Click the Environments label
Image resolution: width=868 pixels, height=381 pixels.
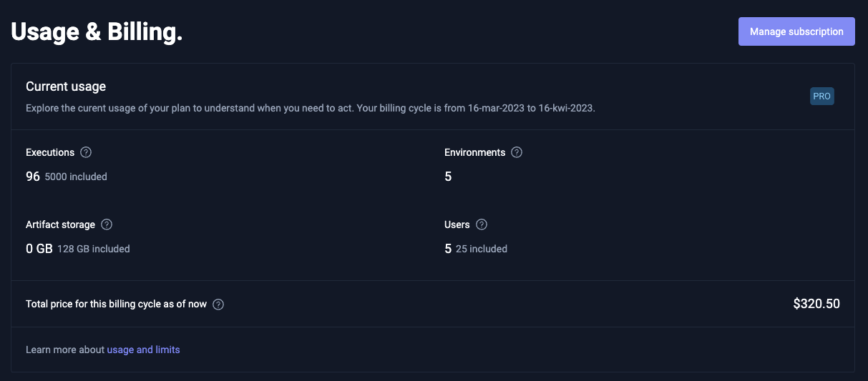(474, 152)
